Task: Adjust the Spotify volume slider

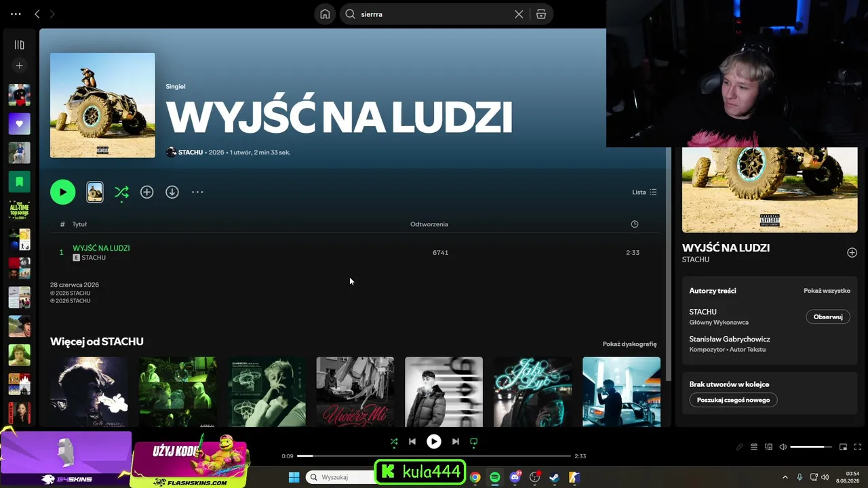Action: 811,447
